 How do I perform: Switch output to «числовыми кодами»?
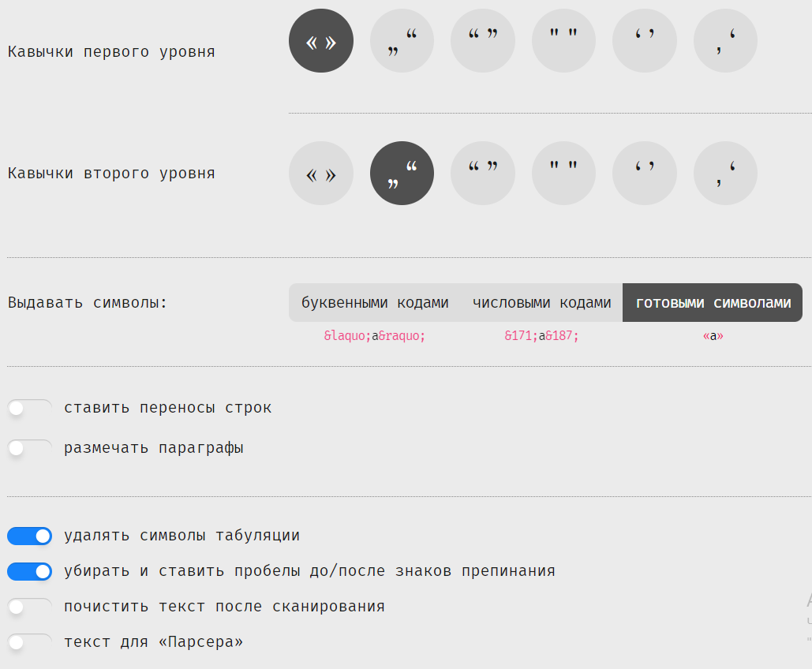coord(541,303)
